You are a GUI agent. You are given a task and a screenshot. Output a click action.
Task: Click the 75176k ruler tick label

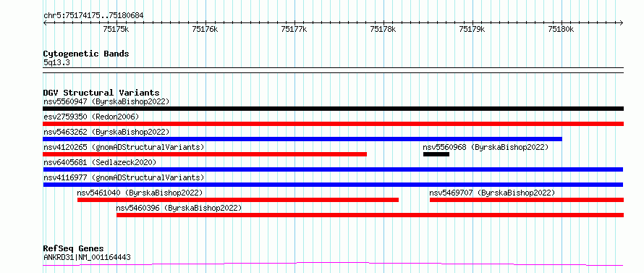(206, 29)
